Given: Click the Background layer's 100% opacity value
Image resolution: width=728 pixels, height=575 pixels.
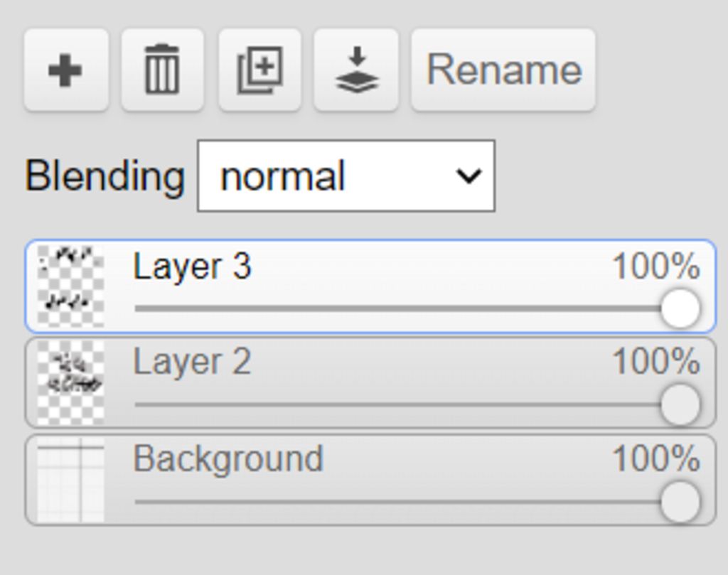Looking at the screenshot, I should pos(655,458).
